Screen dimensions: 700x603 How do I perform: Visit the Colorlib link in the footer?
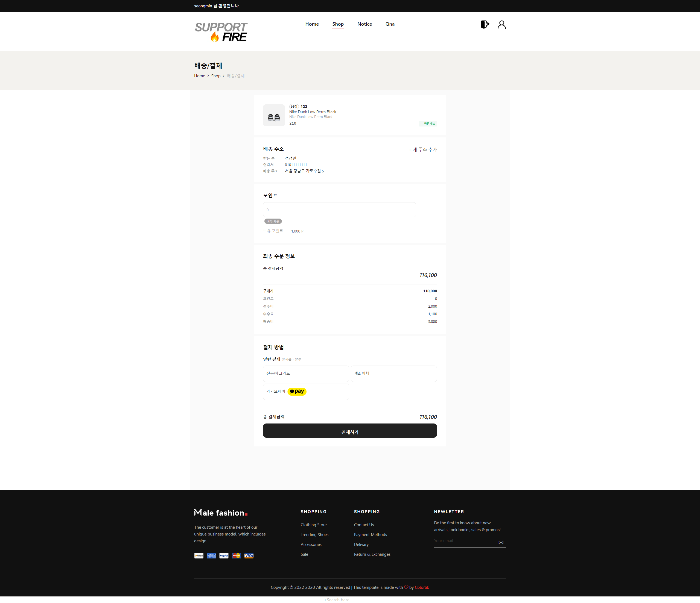(x=422, y=587)
